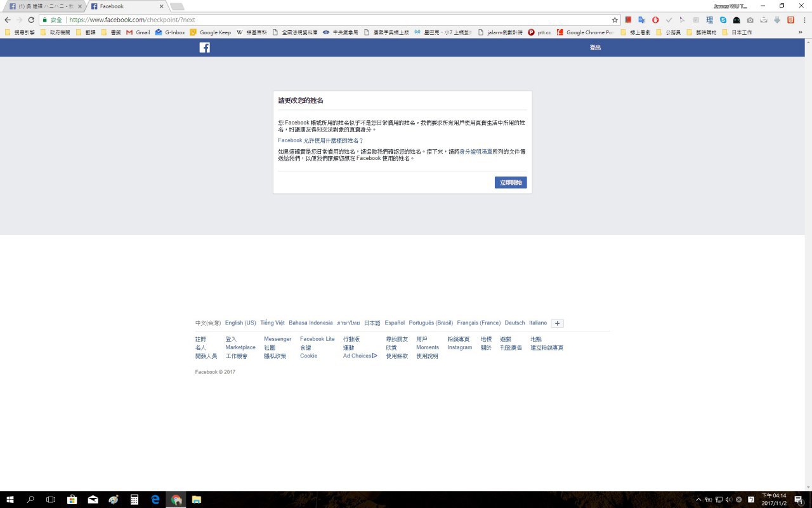Click the camera screenshot extension icon
This screenshot has height=508, width=812.
pos(750,20)
